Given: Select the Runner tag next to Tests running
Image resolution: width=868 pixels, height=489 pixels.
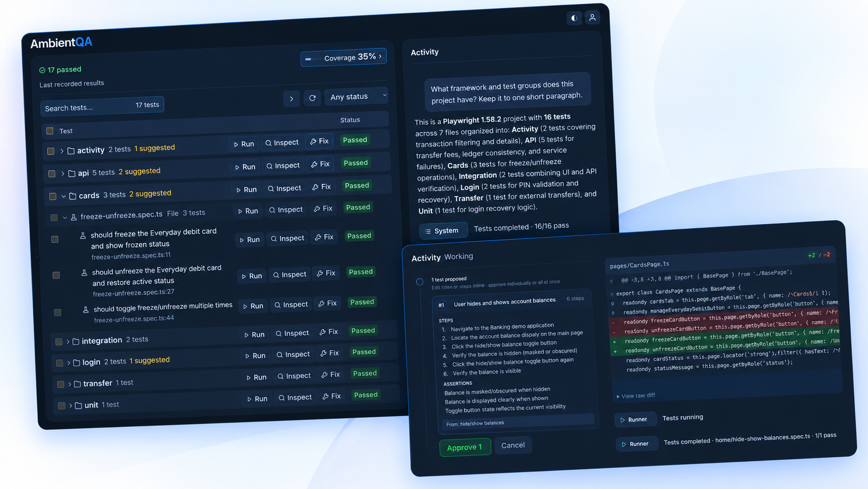Looking at the screenshot, I should (x=635, y=419).
